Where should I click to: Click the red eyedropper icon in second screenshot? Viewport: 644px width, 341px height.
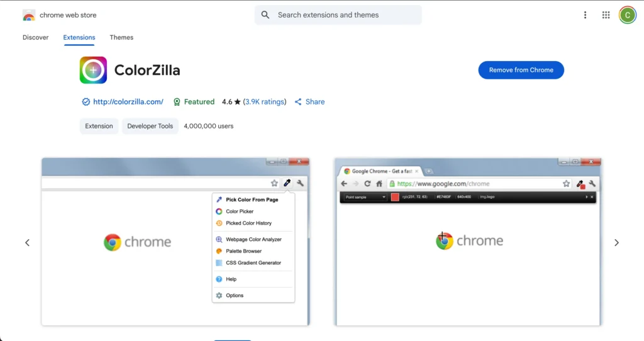click(x=580, y=184)
